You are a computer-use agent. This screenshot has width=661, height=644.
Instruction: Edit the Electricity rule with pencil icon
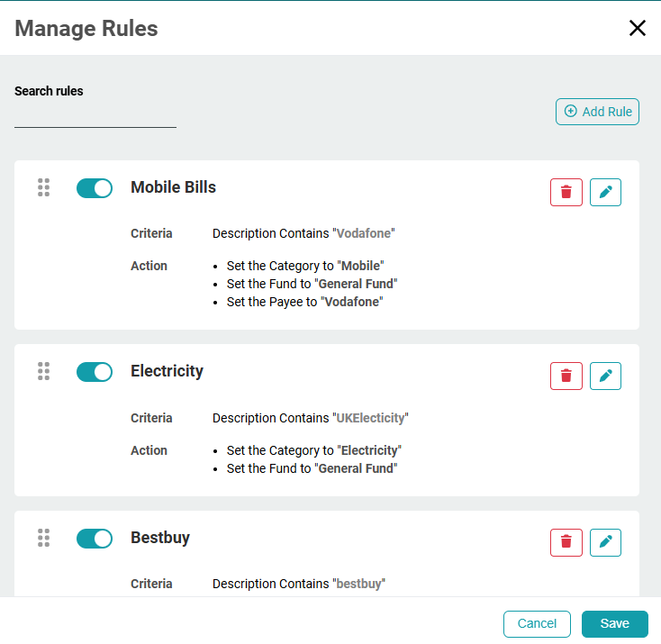pyautogui.click(x=605, y=376)
